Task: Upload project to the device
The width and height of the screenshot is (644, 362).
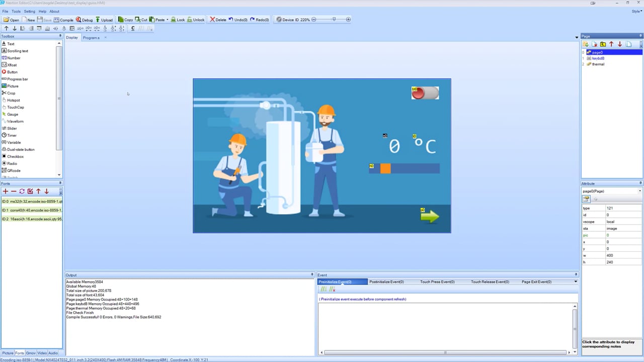Action: tap(104, 20)
